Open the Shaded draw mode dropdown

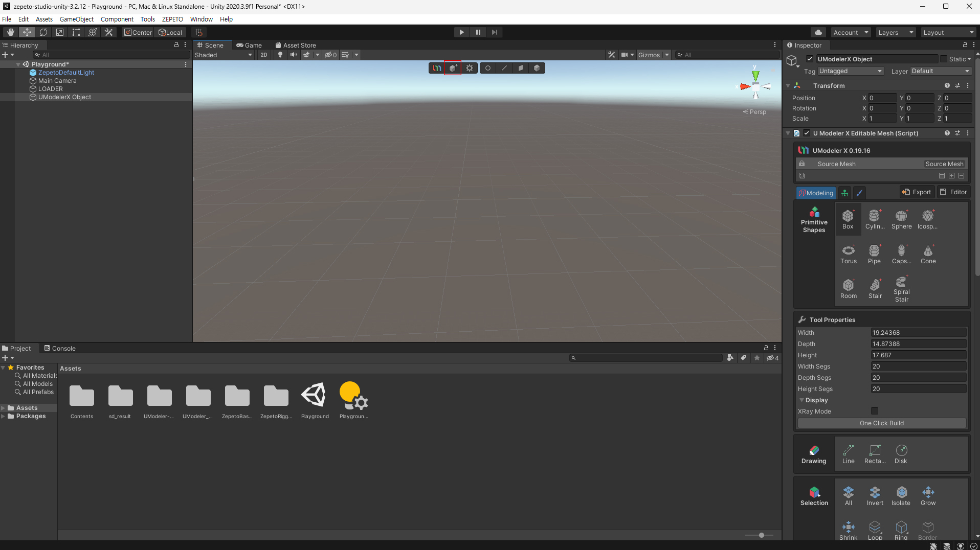224,55
